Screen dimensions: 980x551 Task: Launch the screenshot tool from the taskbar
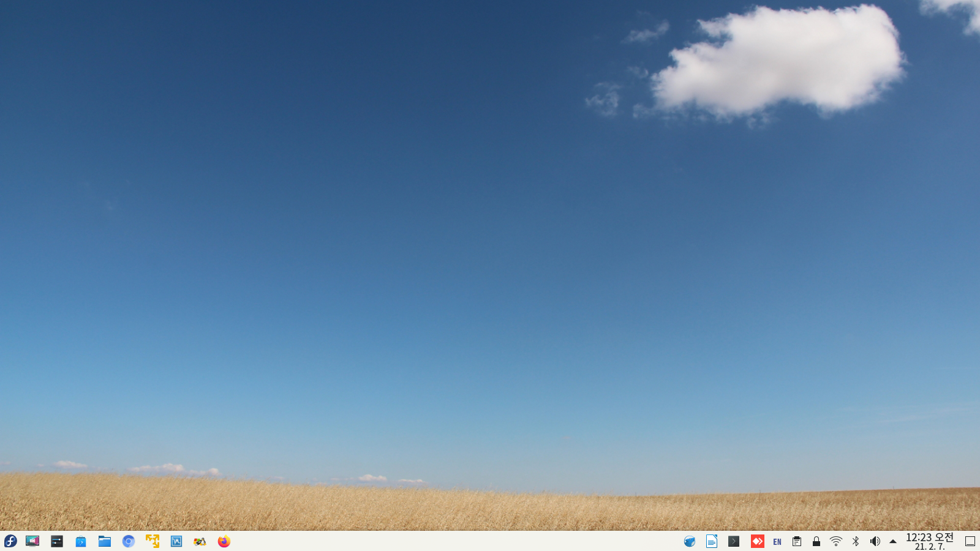pyautogui.click(x=32, y=541)
